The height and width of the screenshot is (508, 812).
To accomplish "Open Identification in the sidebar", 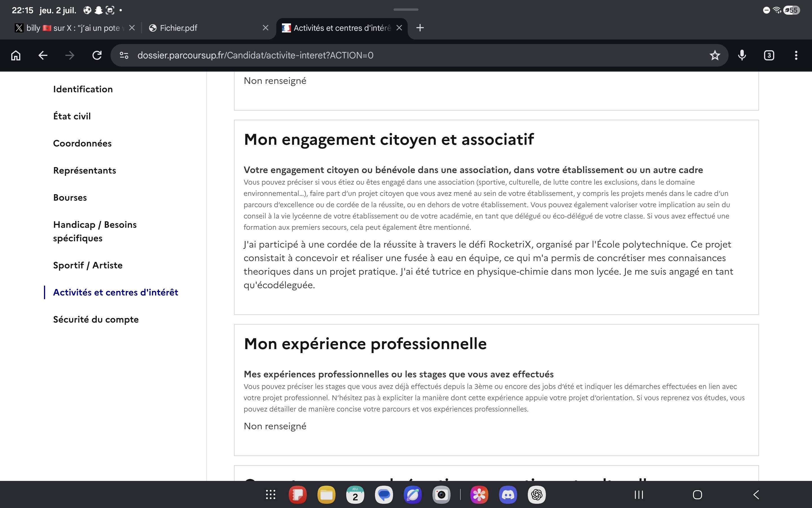I will 83,89.
